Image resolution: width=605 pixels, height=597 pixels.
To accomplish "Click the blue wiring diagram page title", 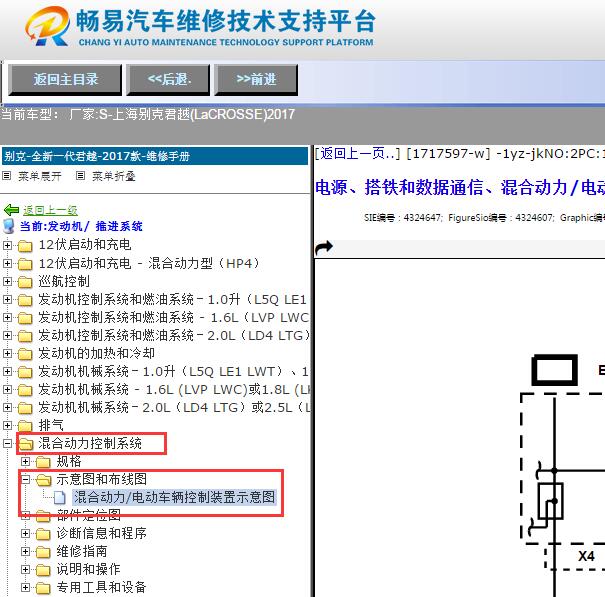I will click(x=460, y=188).
